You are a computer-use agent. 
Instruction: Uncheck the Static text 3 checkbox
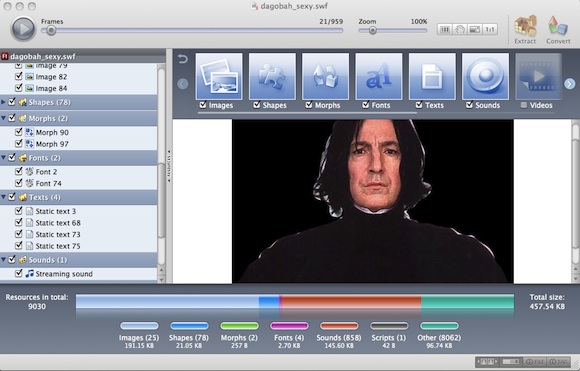(x=18, y=211)
